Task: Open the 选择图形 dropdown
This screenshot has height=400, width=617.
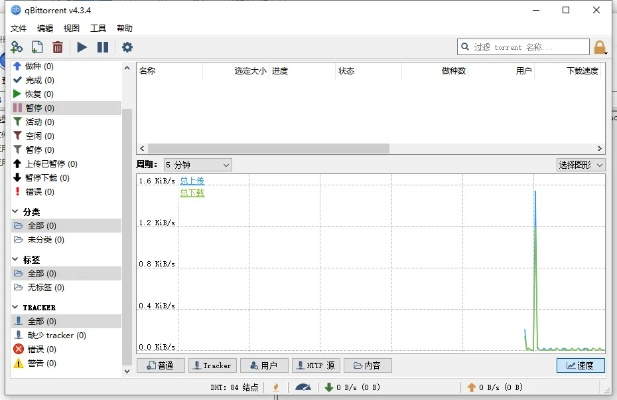Action: 580,164
